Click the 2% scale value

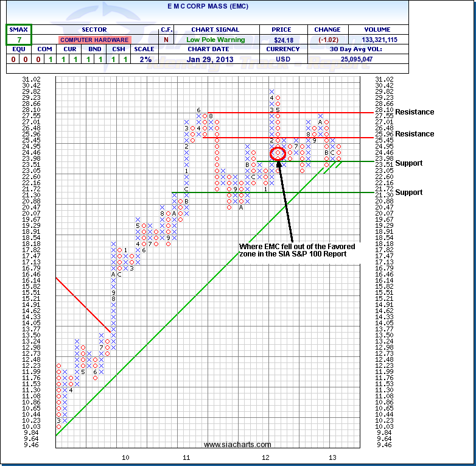click(x=144, y=59)
